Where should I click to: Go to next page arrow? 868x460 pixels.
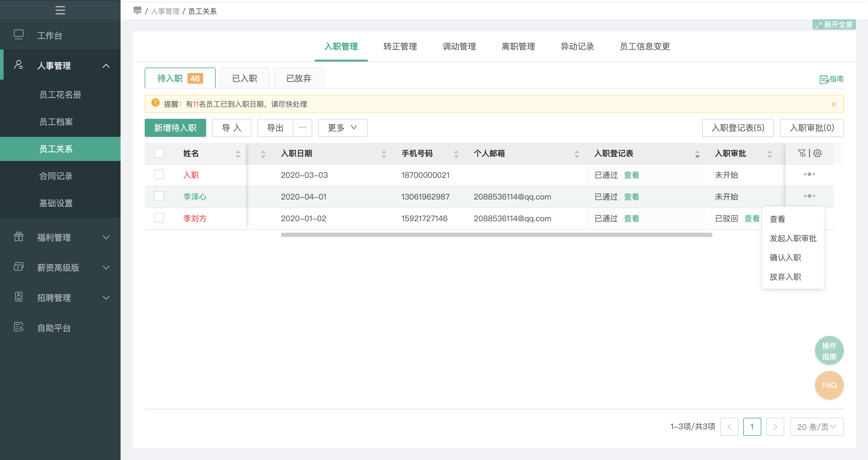pos(775,427)
